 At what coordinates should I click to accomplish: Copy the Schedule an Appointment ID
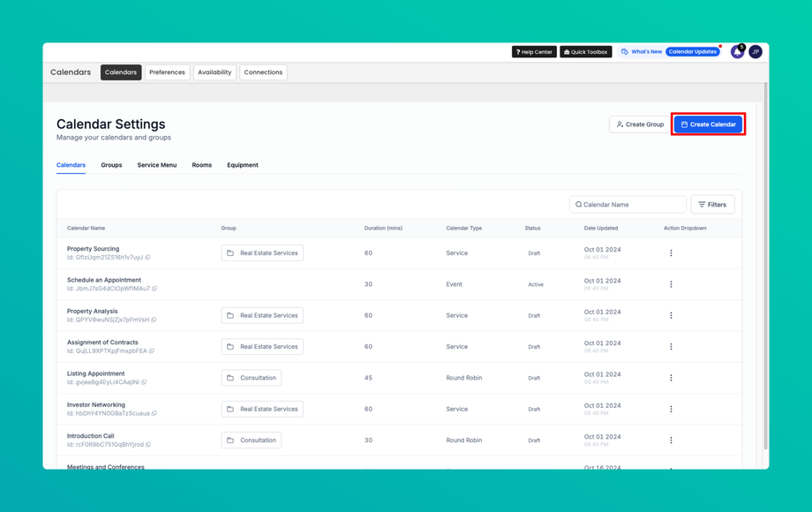[154, 289]
